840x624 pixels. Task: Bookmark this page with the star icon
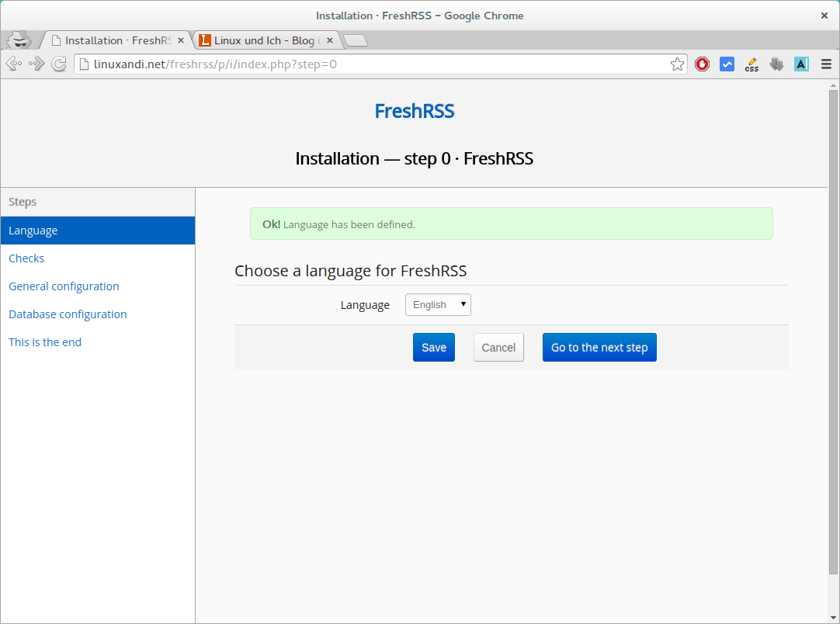pyautogui.click(x=677, y=64)
